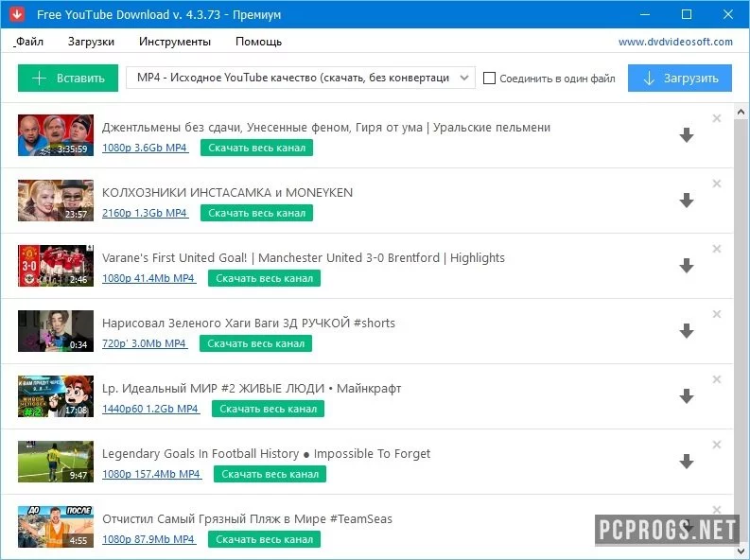Viewport: 750px width, 560px height.
Task: Change quality 1080p 157.4Mb MP4 link
Action: tap(151, 474)
